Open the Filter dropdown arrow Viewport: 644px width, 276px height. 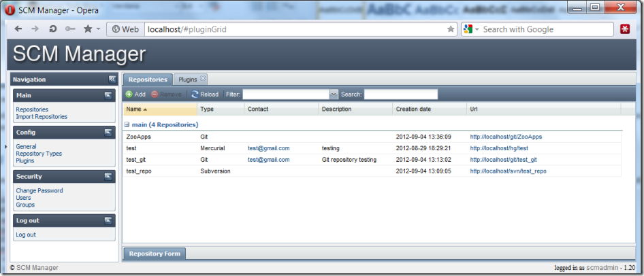[x=334, y=94]
